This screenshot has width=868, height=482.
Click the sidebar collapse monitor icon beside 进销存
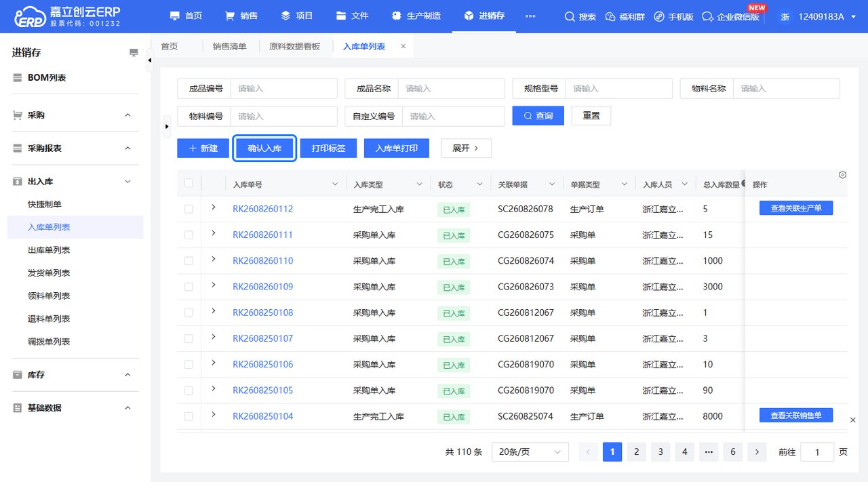(134, 53)
